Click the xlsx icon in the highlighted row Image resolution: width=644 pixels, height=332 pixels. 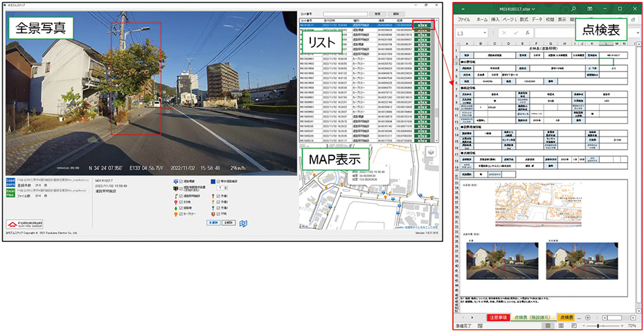(424, 25)
